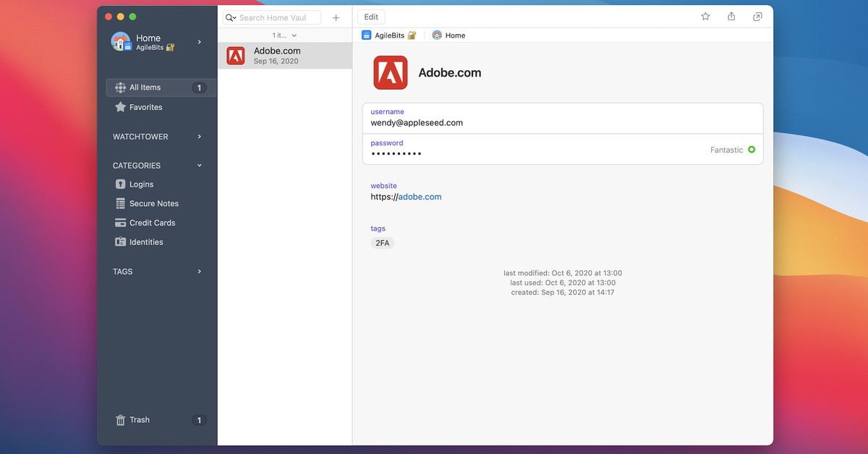Click the Share icon in toolbar
868x454 pixels.
731,17
